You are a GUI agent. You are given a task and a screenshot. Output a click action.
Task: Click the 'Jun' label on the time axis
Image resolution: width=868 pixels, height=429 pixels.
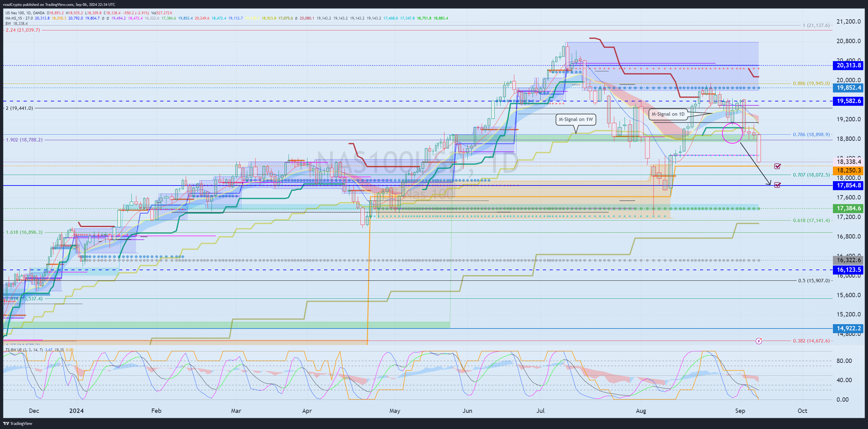467,411
